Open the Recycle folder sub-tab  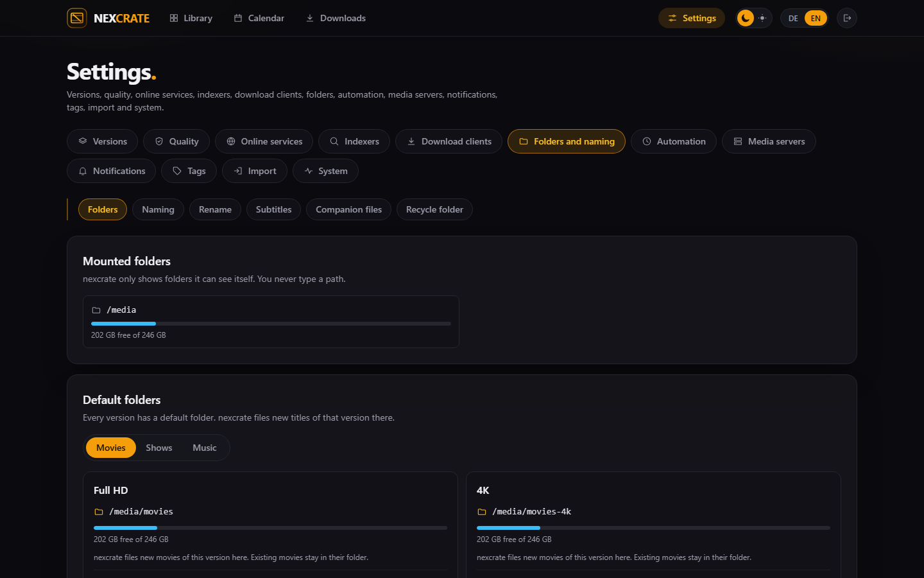434,209
